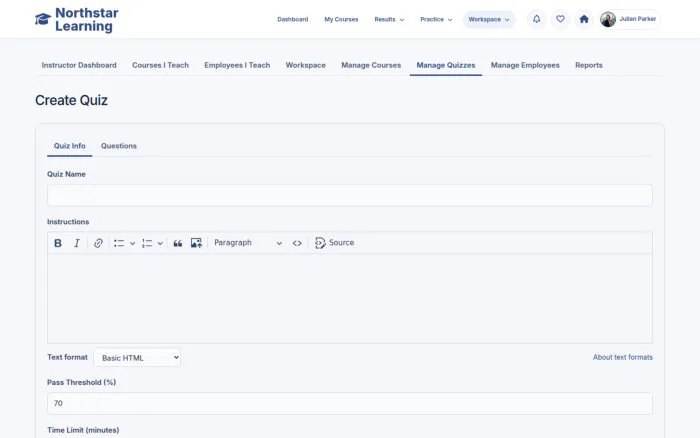Open the Paragraph heading dropdown

pyautogui.click(x=248, y=243)
